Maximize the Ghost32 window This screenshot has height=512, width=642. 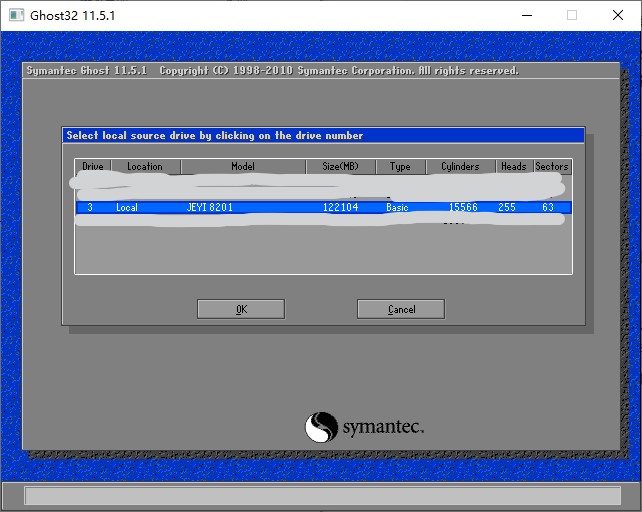point(572,16)
